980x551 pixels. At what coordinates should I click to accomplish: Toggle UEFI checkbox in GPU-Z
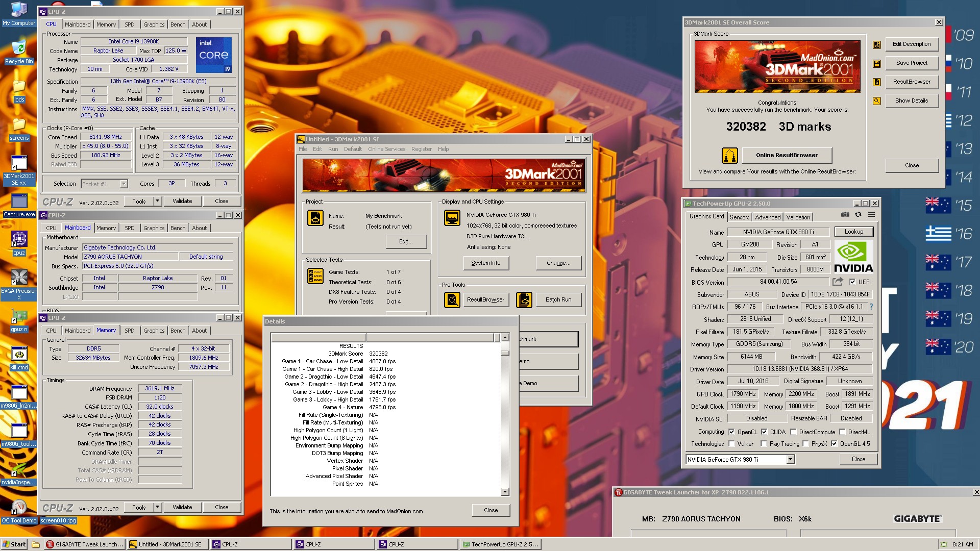[x=852, y=282]
